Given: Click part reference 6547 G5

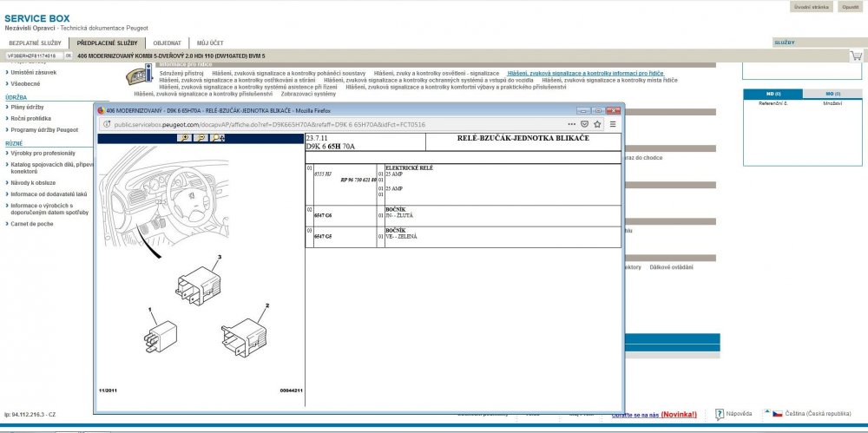Looking at the screenshot, I should click(x=323, y=236).
